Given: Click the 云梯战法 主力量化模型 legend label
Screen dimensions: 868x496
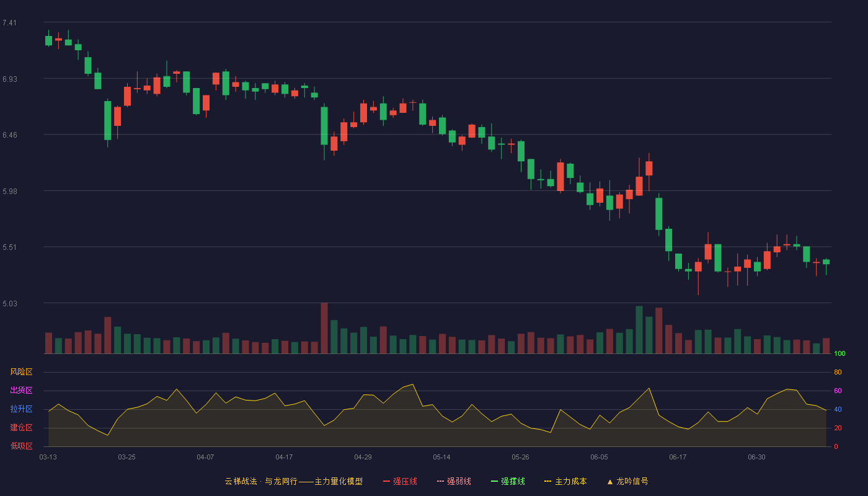Looking at the screenshot, I should point(293,481).
